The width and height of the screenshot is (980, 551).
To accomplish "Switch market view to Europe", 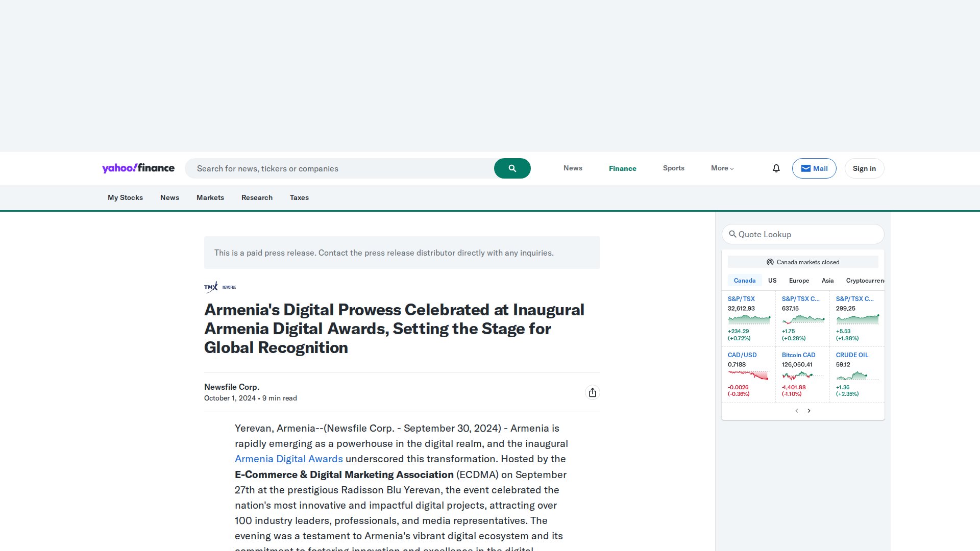I will [799, 280].
